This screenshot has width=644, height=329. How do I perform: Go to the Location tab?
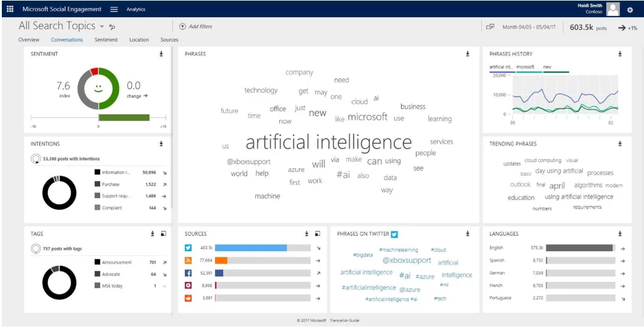click(x=139, y=40)
